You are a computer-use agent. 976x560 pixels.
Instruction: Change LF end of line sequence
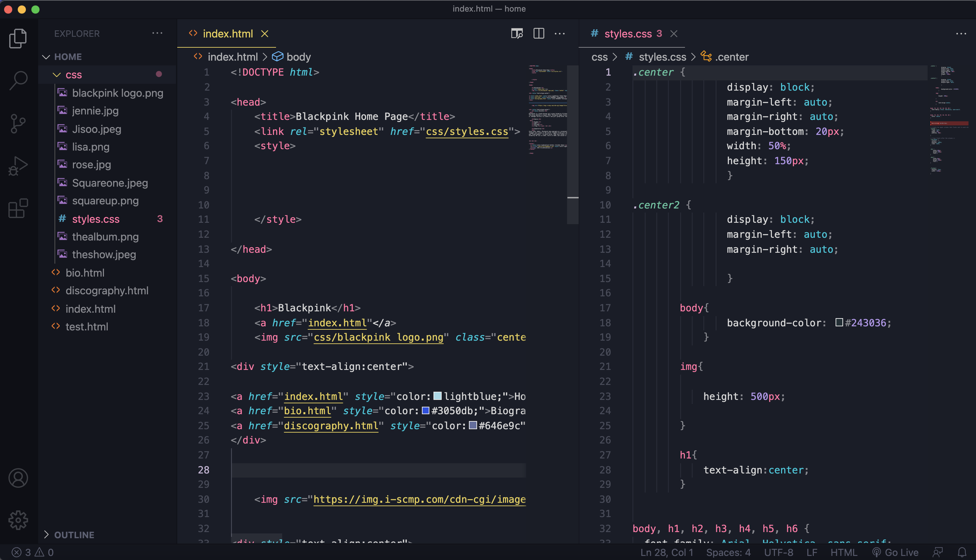click(x=812, y=553)
